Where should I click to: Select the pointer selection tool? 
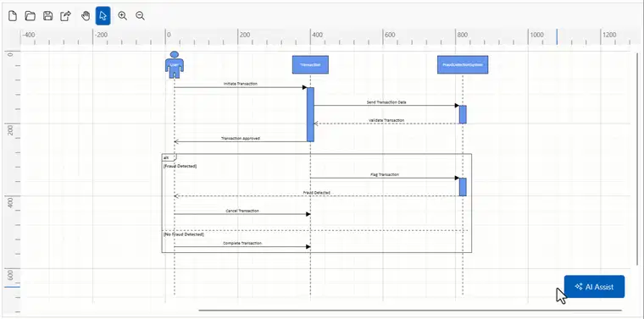103,16
